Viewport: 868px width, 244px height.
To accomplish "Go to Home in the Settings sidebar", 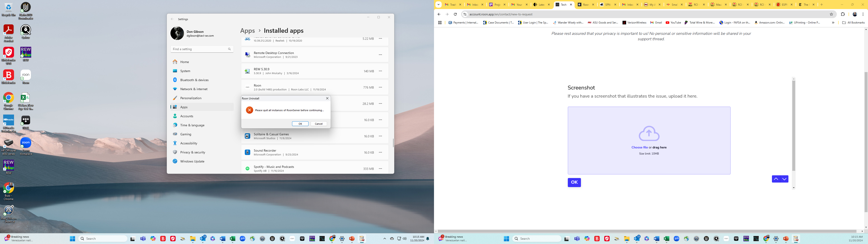I will point(202,62).
